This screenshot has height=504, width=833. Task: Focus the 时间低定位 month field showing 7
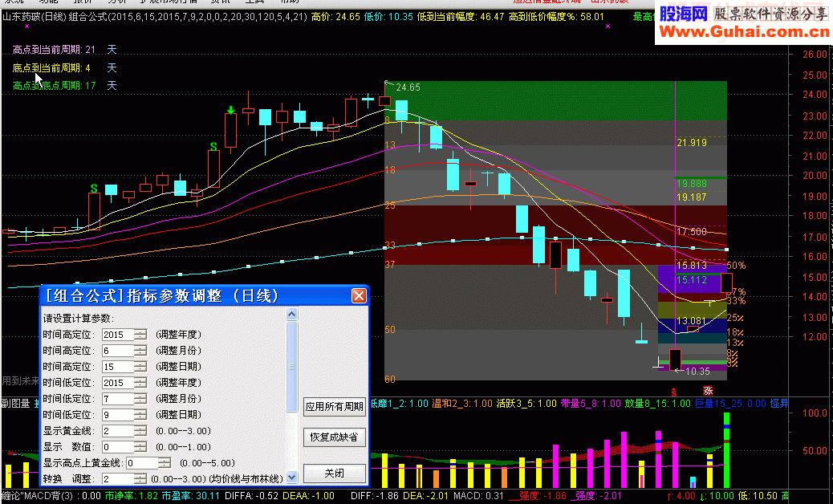tap(118, 398)
